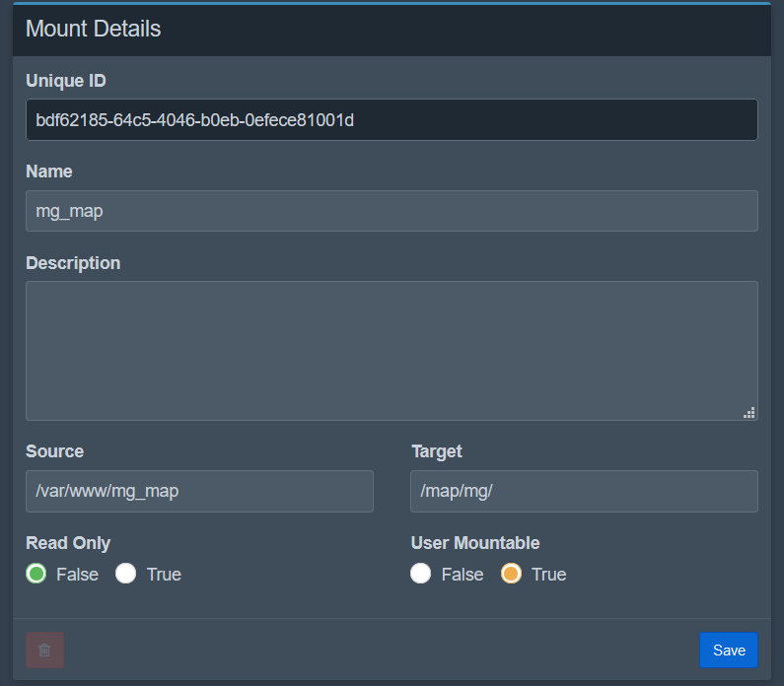This screenshot has width=784, height=686.
Task: Click the Name label
Action: coord(49,171)
